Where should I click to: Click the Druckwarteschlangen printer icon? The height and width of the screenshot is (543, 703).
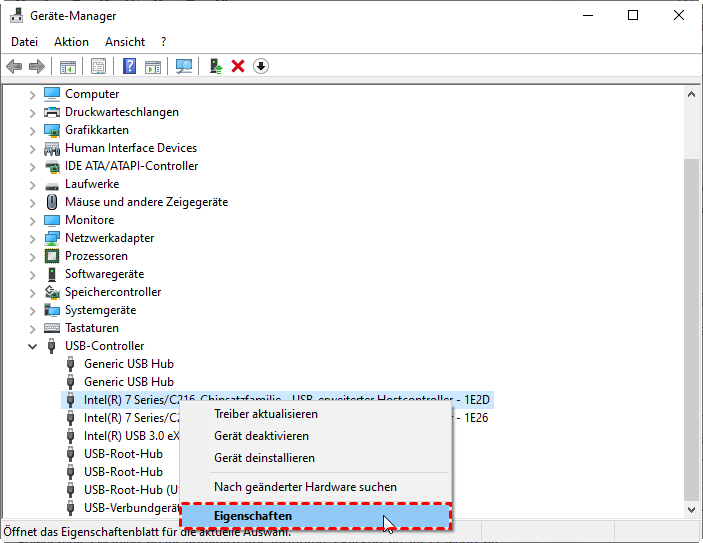(x=52, y=112)
